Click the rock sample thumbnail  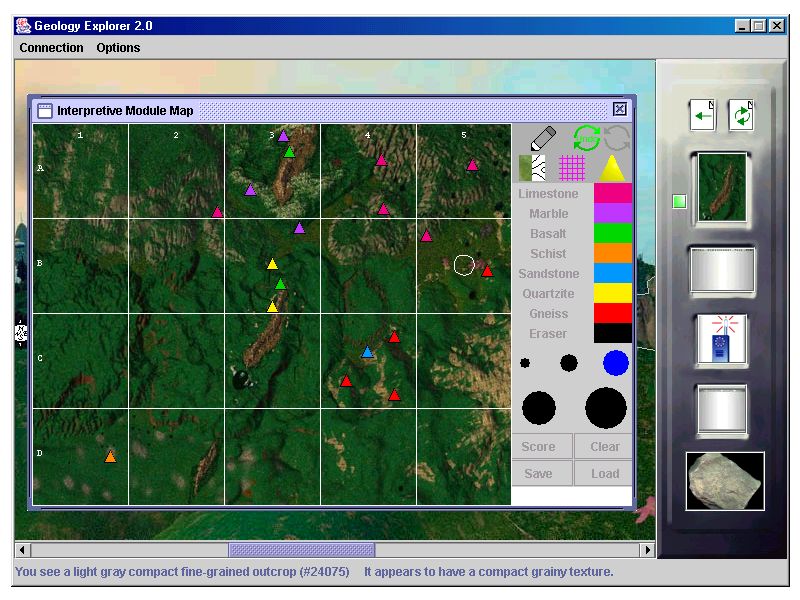[x=725, y=481]
